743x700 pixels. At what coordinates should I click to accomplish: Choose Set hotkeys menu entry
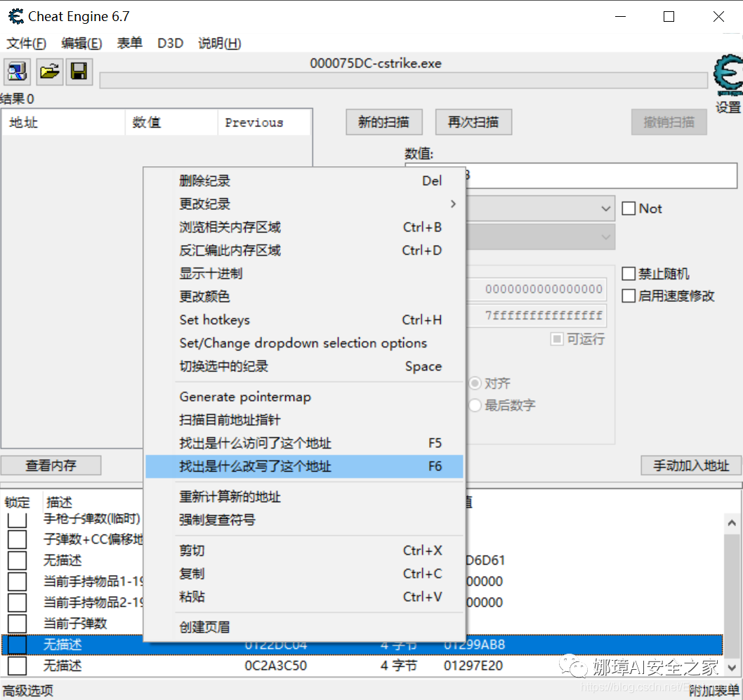(x=304, y=319)
